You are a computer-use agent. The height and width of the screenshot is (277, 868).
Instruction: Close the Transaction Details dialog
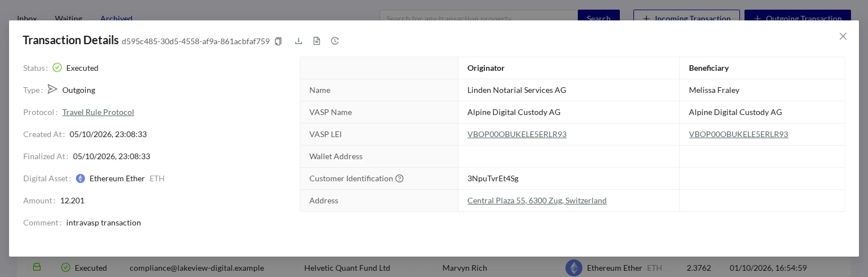click(x=843, y=36)
